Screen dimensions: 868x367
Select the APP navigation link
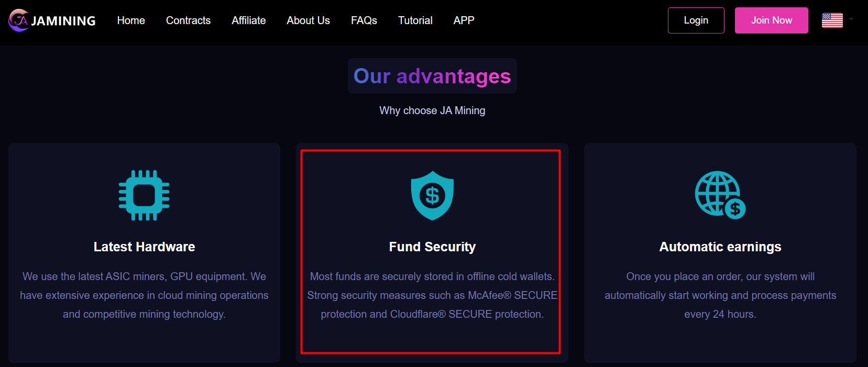coord(464,20)
